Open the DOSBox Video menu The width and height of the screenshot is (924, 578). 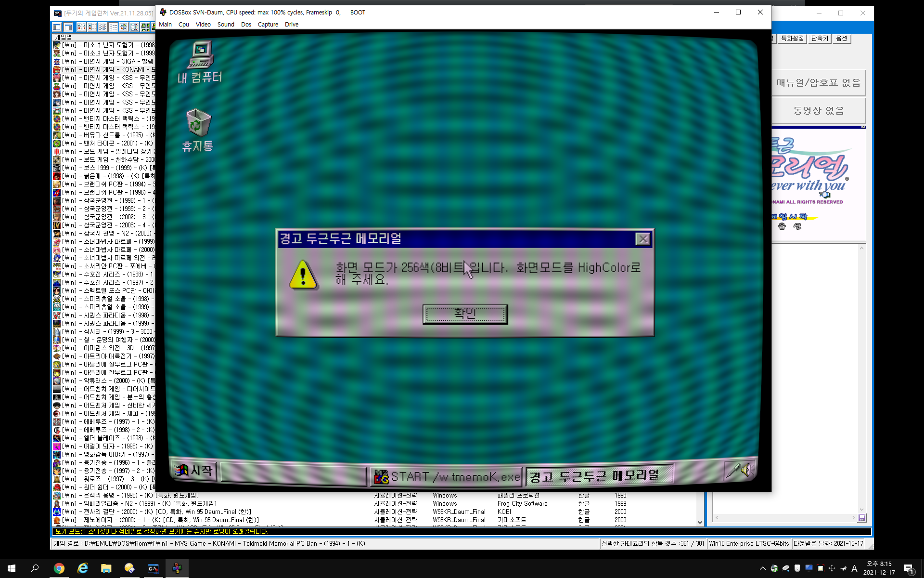203,25
